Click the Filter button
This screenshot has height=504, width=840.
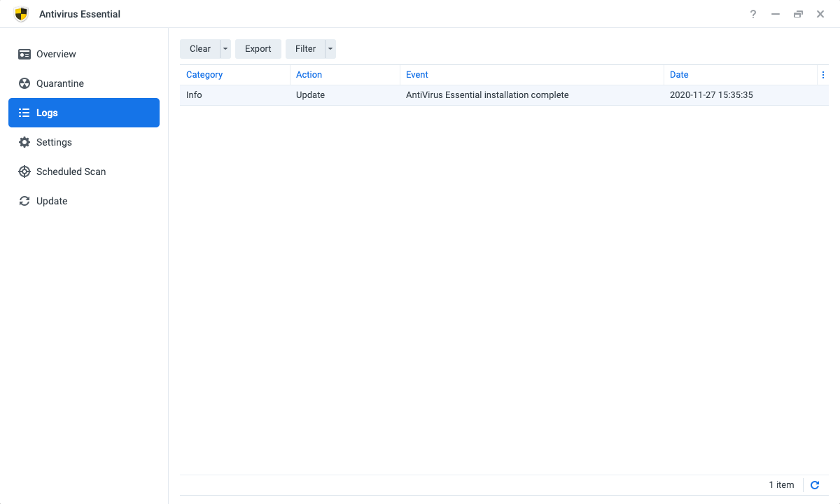click(x=305, y=49)
